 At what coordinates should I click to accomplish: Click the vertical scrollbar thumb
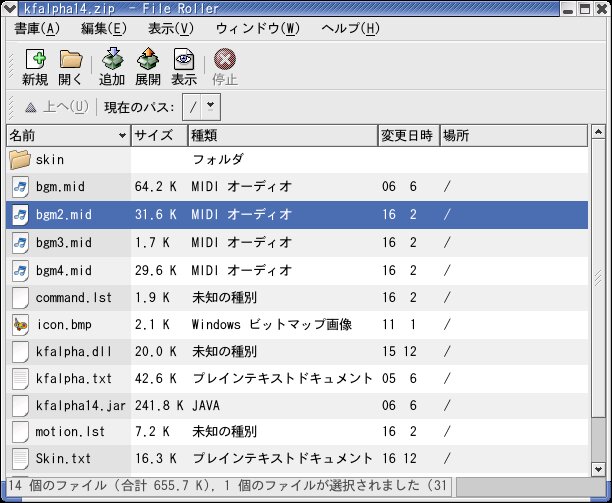(x=598, y=277)
